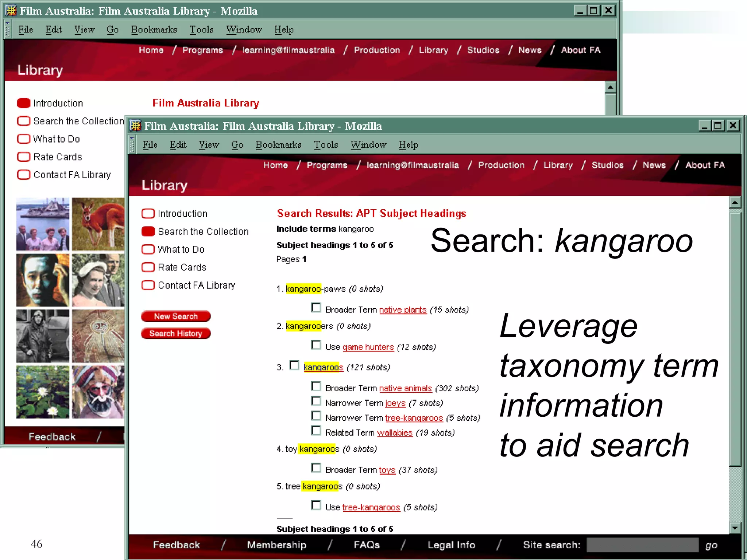Click the Contact FA Library bullet icon in front window

point(148,285)
